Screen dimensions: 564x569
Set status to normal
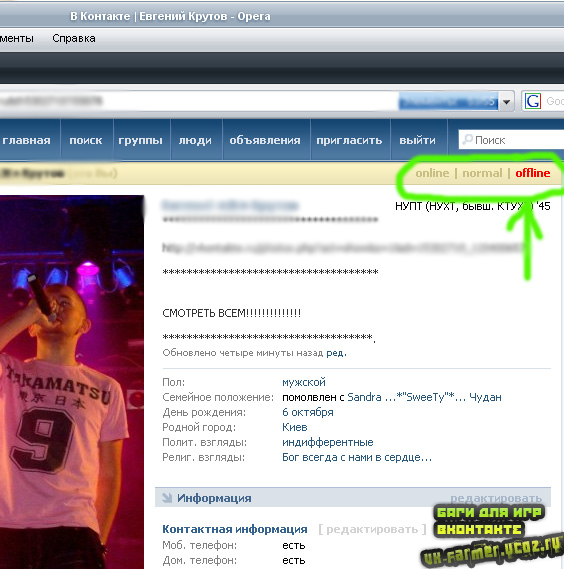(482, 173)
